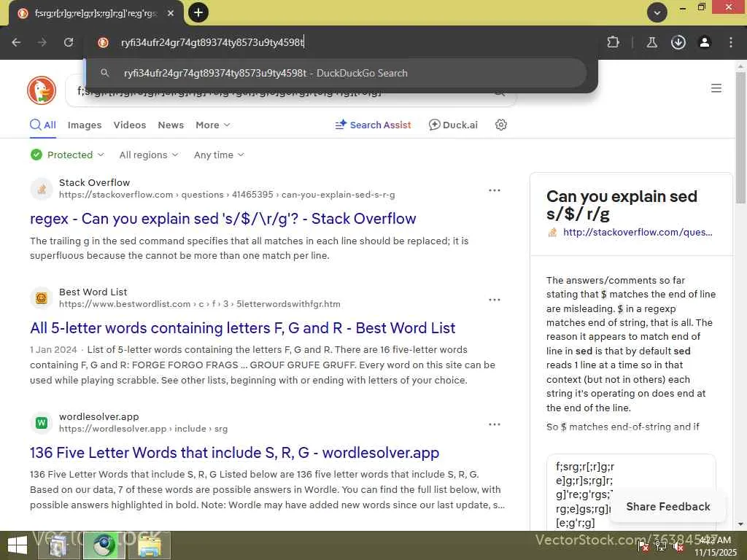Close the current browser tab
Viewport: 747px width, 560px height.
171,13
